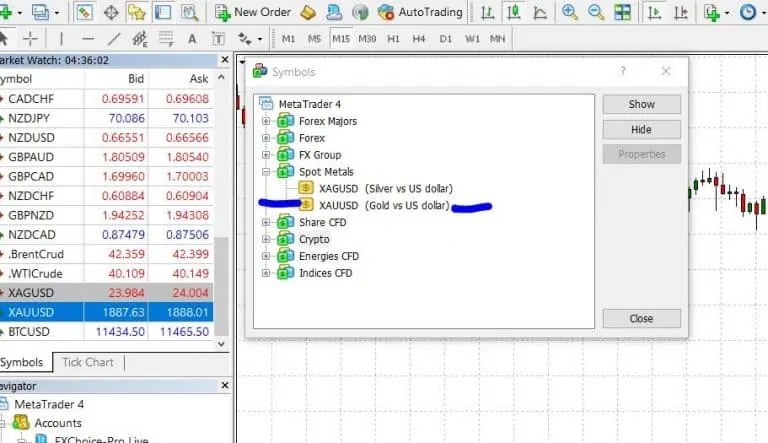Viewport: 768px width, 443px height.
Task: Collapse the Spot Metals group
Action: (x=266, y=172)
